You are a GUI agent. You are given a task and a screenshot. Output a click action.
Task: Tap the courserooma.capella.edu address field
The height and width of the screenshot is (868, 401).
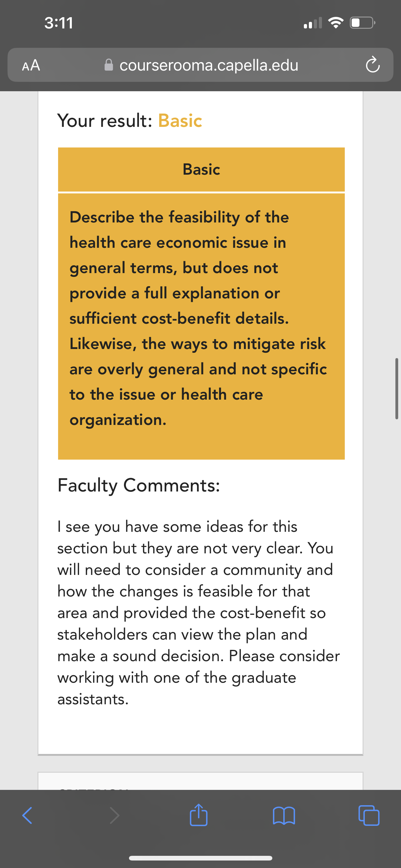201,65
